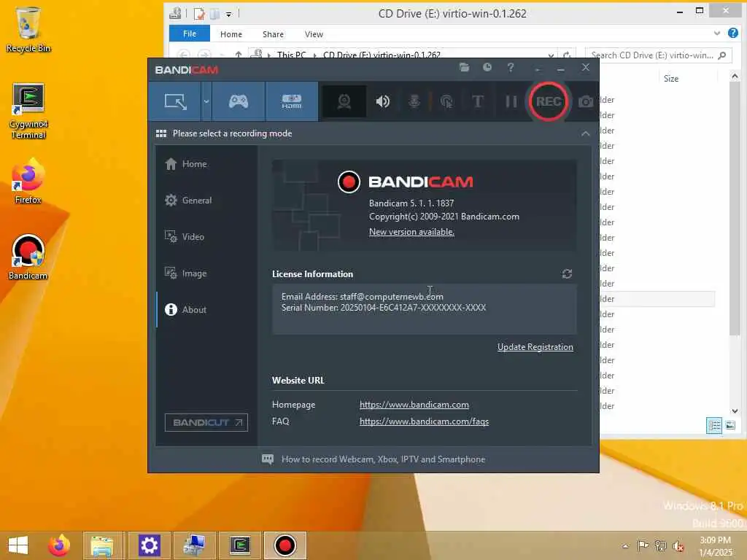Open the gear settings taskbar app
Viewport: 747px width, 560px height.
pyautogui.click(x=149, y=545)
